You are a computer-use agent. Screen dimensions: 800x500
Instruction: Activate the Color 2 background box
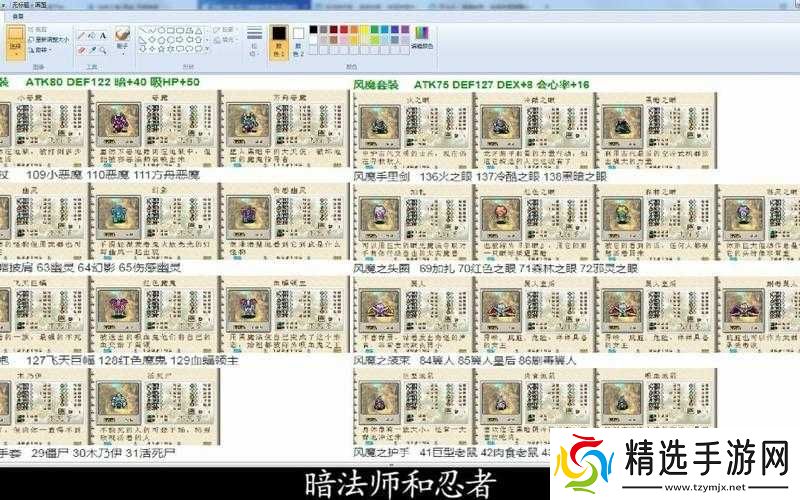[x=298, y=41]
